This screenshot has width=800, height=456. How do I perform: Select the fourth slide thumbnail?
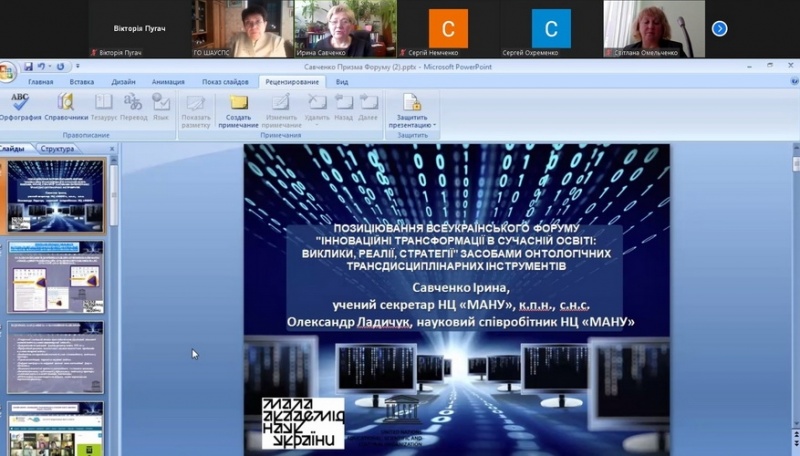click(x=55, y=428)
